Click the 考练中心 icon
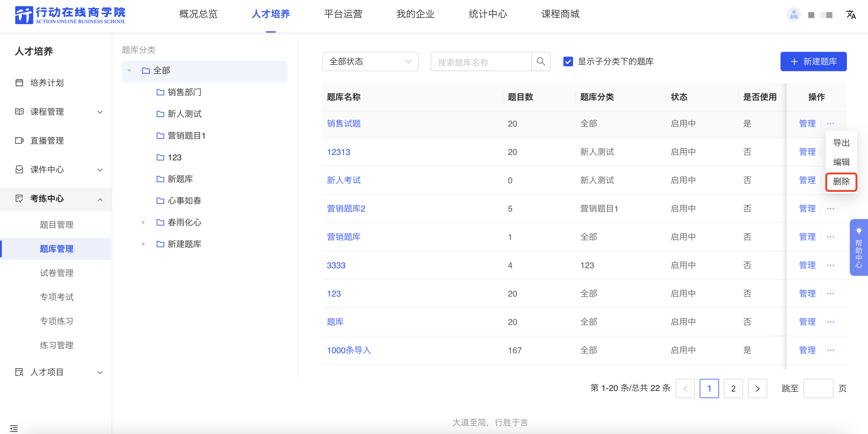 [19, 198]
